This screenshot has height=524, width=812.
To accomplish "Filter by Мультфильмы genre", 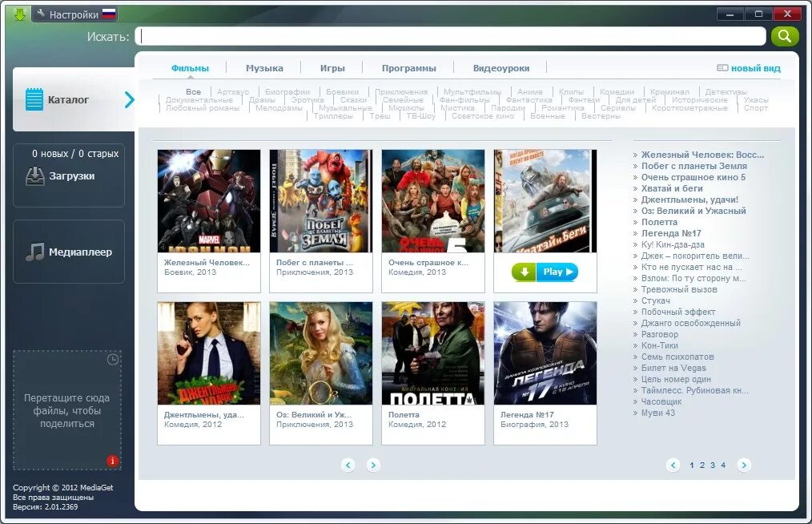I will pos(472,91).
